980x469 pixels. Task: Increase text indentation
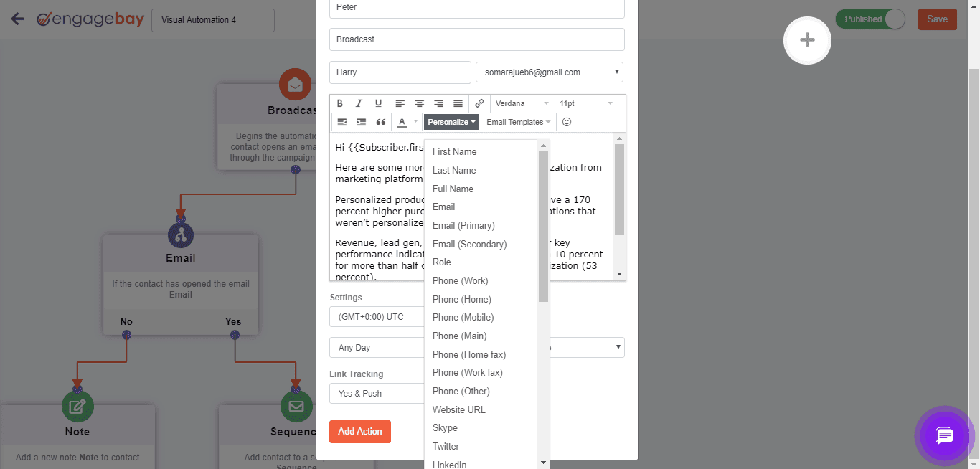[x=361, y=122]
